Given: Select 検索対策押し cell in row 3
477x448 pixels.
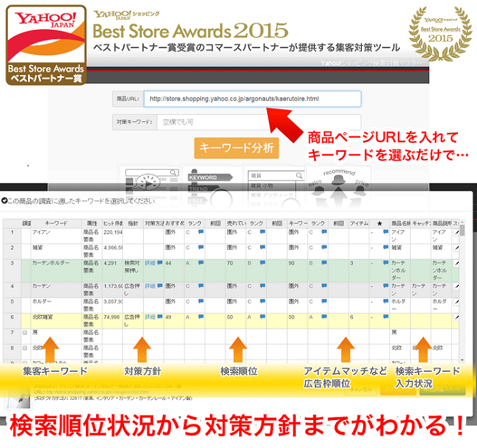Looking at the screenshot, I should click(133, 271).
